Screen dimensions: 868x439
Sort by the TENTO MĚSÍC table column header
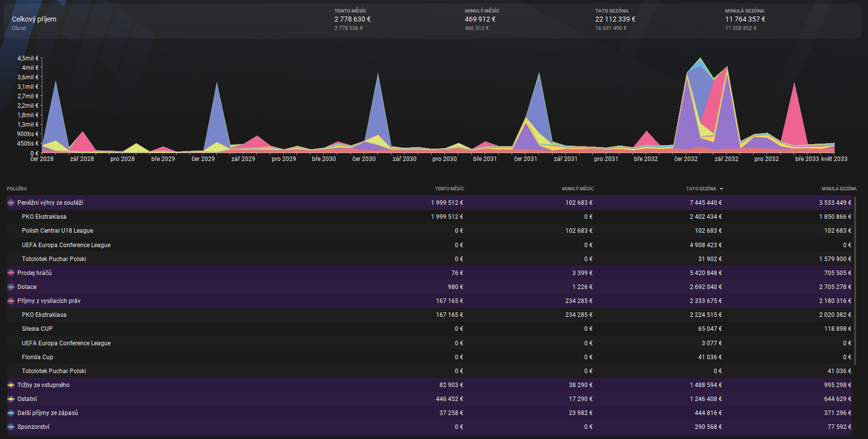pyautogui.click(x=450, y=189)
